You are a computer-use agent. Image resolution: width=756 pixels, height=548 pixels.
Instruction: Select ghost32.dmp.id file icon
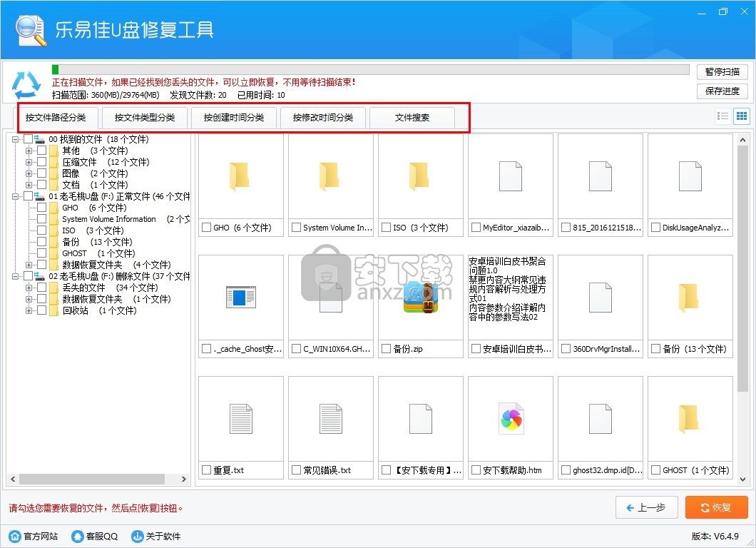click(x=601, y=419)
